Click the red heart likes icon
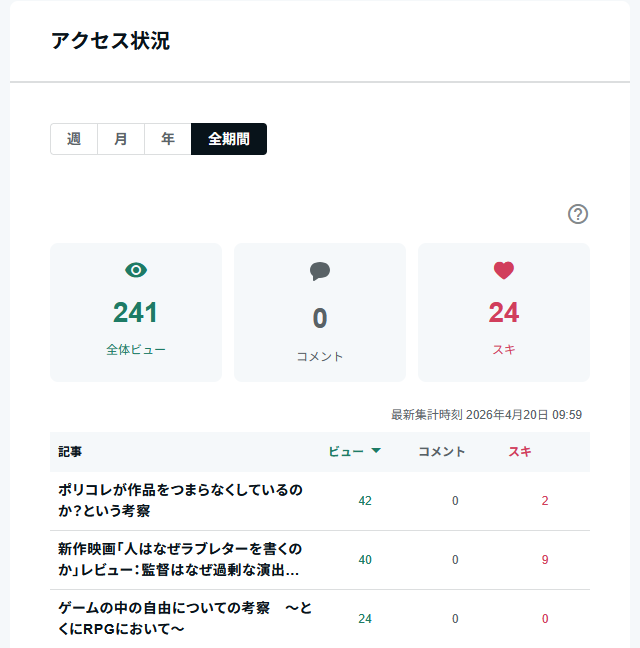 504,271
